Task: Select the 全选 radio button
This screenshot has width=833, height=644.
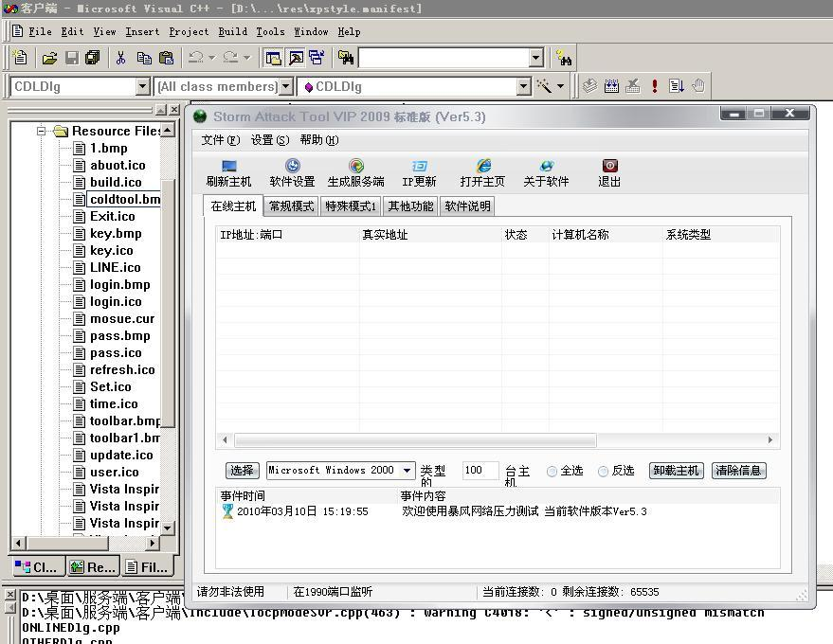Action: click(x=552, y=471)
